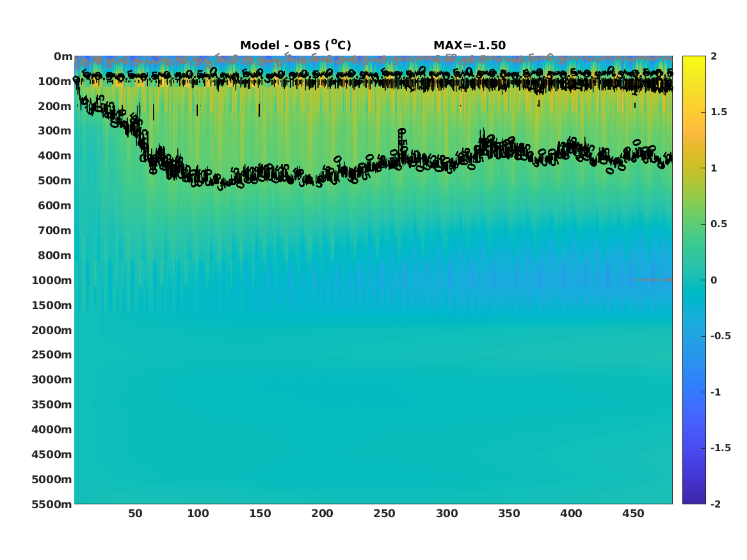Click the x-axis tick label '200'
Viewport: 747px width, 560px height.
(x=322, y=513)
